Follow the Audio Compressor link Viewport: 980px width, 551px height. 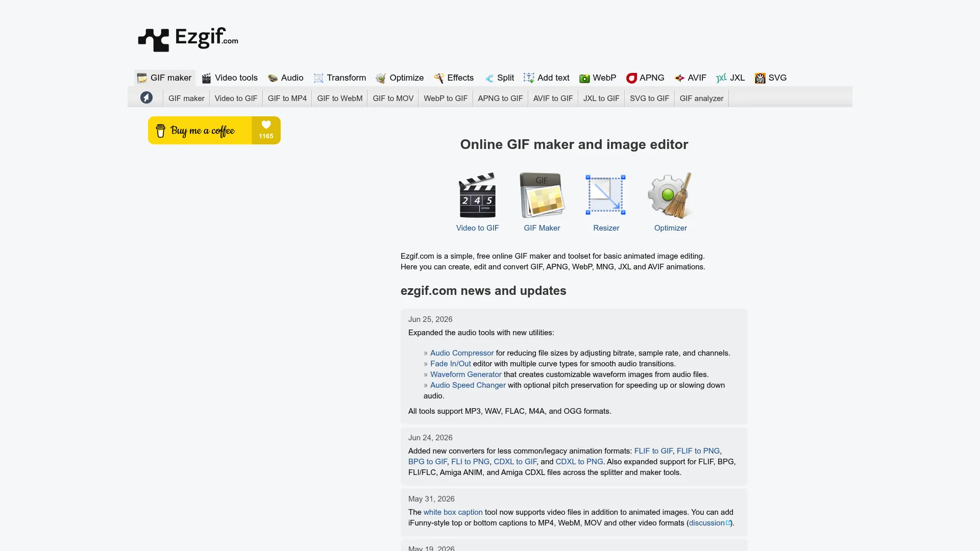(x=462, y=353)
